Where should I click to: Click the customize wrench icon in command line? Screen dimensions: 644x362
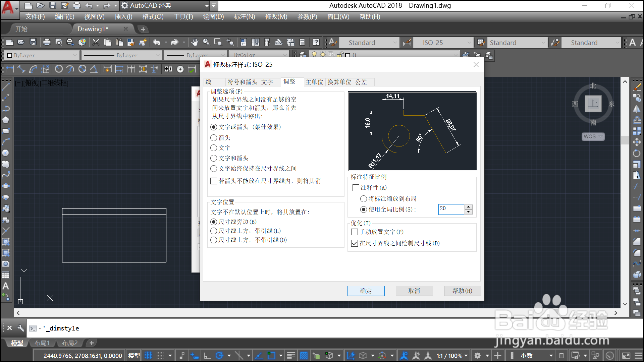pyautogui.click(x=21, y=328)
